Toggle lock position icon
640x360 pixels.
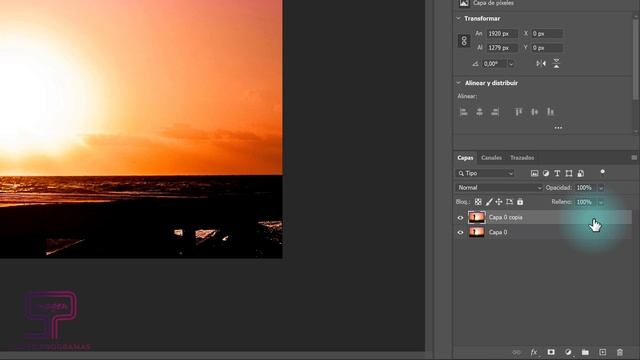click(x=499, y=202)
